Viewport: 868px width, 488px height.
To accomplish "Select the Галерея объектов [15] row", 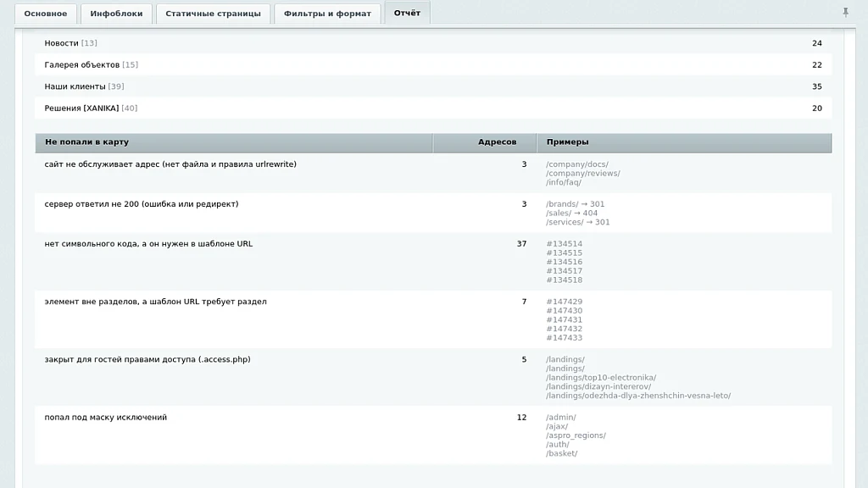I will [x=433, y=64].
